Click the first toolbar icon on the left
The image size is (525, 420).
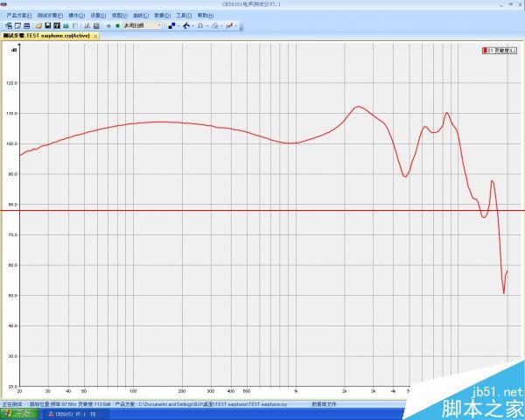click(8, 25)
